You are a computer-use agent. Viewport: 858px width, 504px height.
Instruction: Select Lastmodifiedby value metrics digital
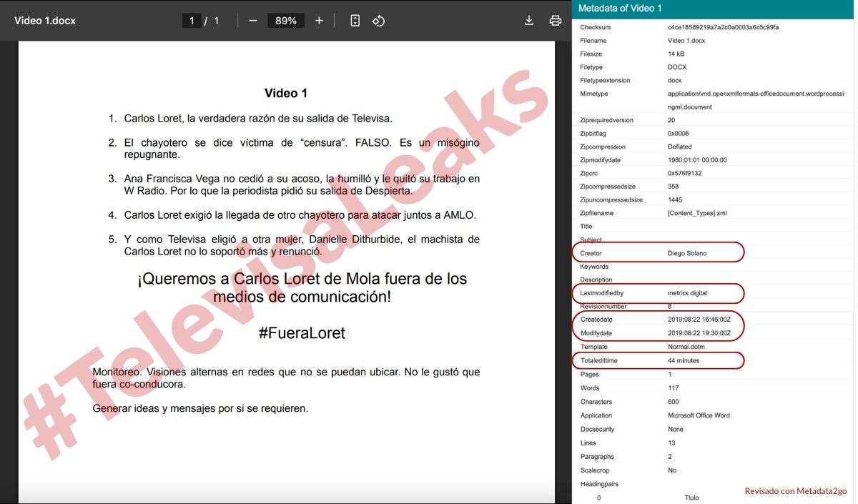pos(688,293)
